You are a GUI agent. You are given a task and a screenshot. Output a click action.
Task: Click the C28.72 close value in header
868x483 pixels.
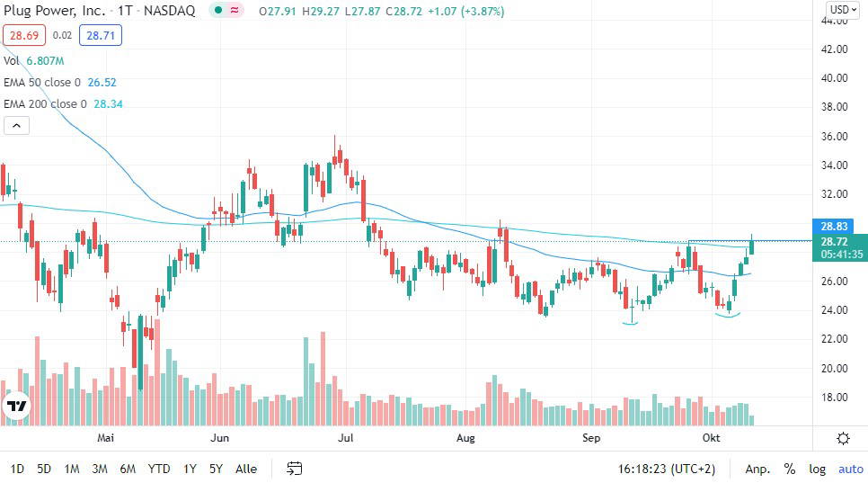404,11
